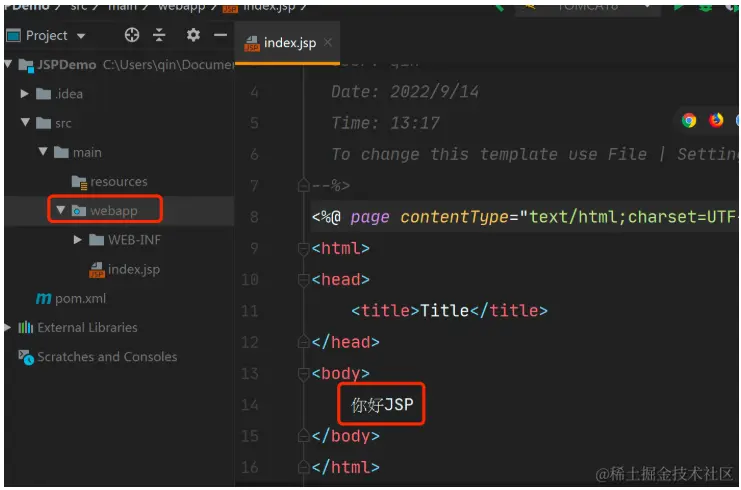
Task: Open index.jsp in project tree
Action: [x=134, y=269]
